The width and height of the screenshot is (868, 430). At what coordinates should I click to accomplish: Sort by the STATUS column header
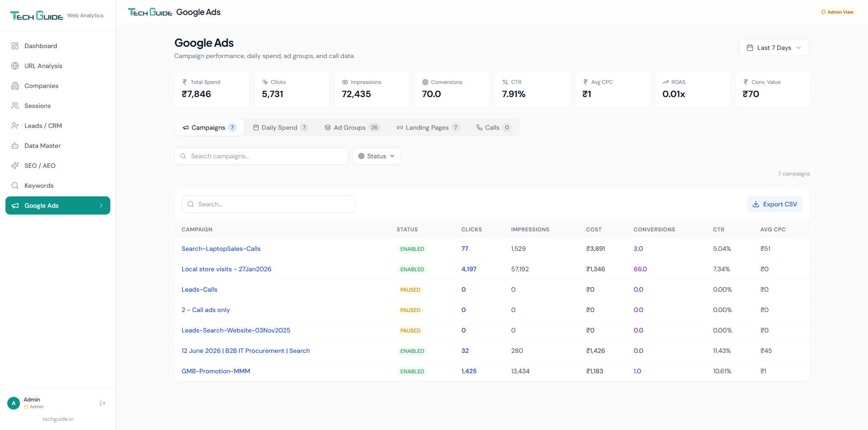(x=407, y=230)
